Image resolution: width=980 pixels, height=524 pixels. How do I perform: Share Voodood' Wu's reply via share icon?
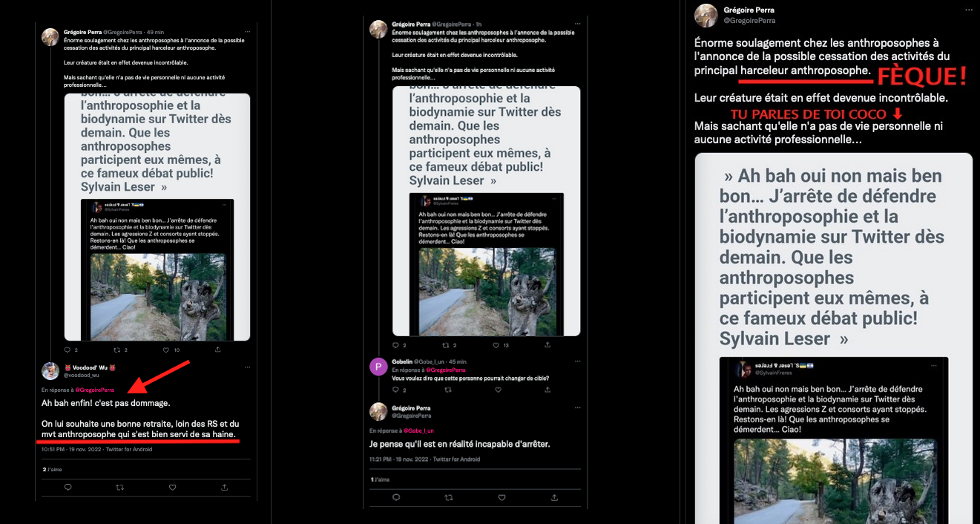(x=225, y=488)
